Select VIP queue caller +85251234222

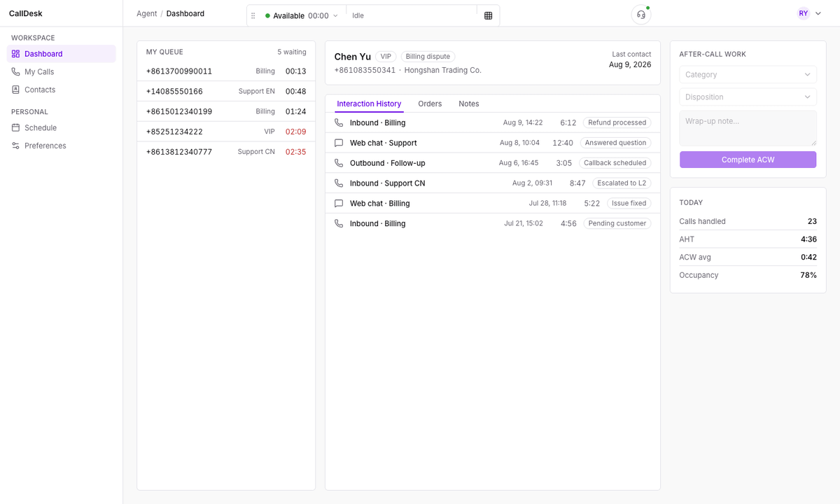[x=226, y=132]
